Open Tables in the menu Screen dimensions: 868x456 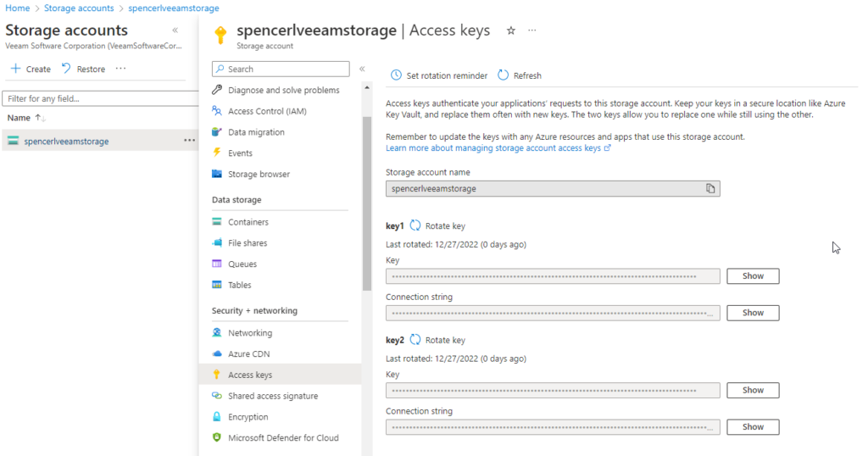point(240,285)
